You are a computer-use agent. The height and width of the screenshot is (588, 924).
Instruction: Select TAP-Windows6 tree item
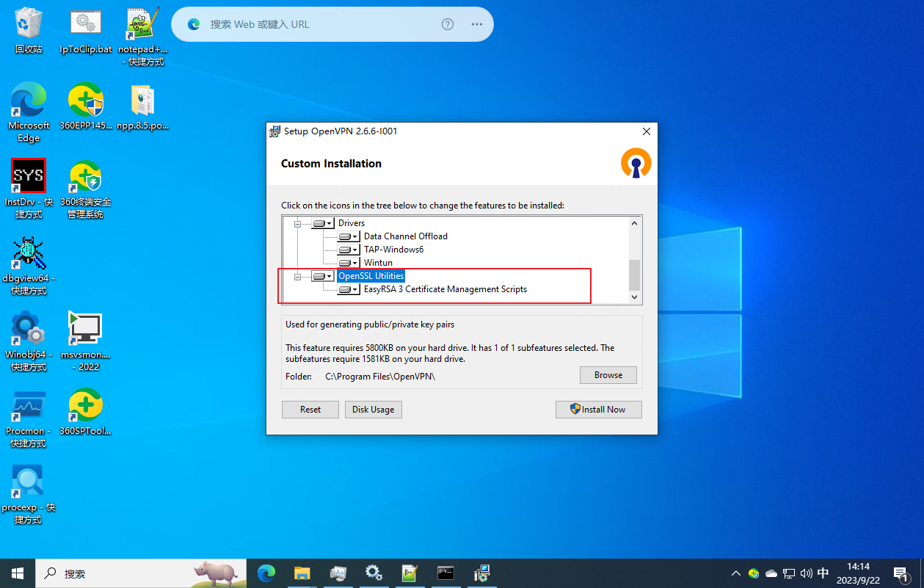(x=394, y=250)
